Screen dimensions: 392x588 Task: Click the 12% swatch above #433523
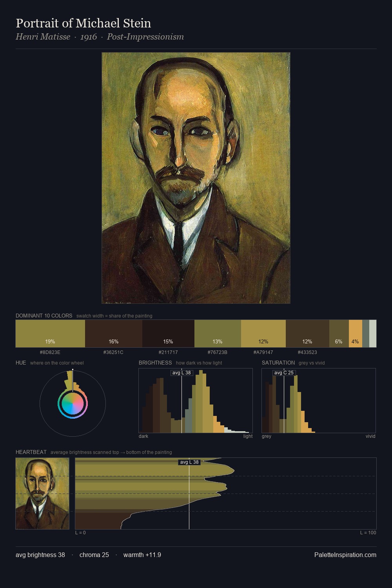(x=307, y=334)
